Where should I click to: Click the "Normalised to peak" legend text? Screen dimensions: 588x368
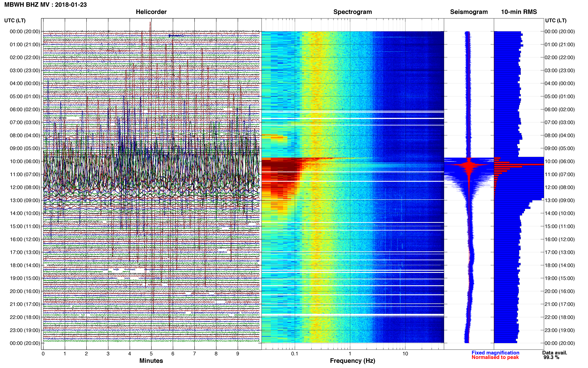[495, 357]
